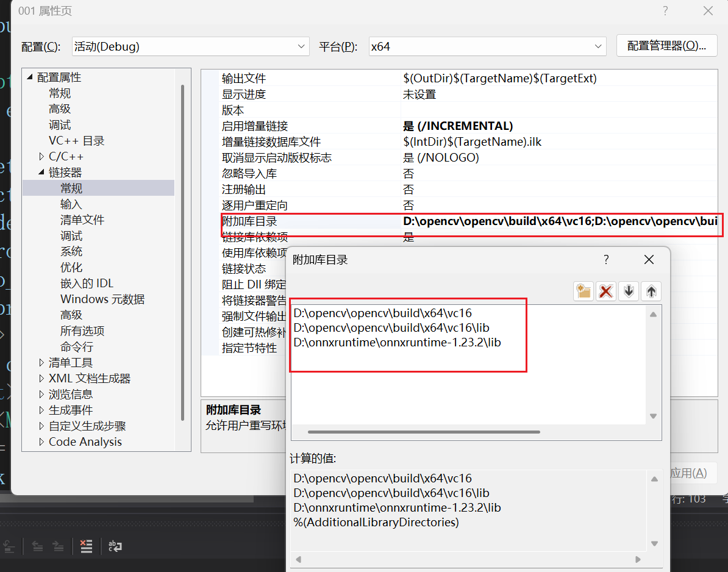Click the remove-list icon with red X
728x572 pixels.
pyautogui.click(x=86, y=546)
